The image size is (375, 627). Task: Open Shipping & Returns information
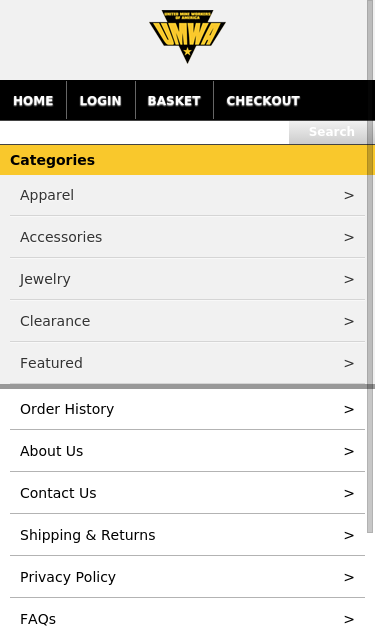[x=187, y=535]
